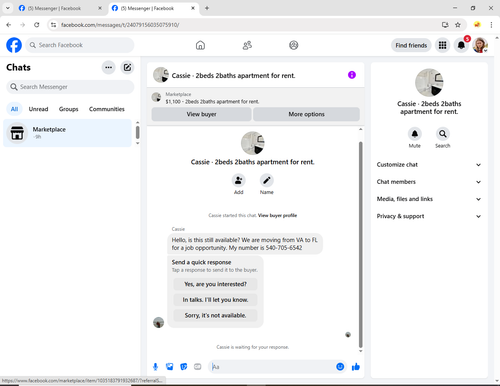This screenshot has width=500, height=386.
Task: Select the Communities chats filter
Action: point(107,109)
